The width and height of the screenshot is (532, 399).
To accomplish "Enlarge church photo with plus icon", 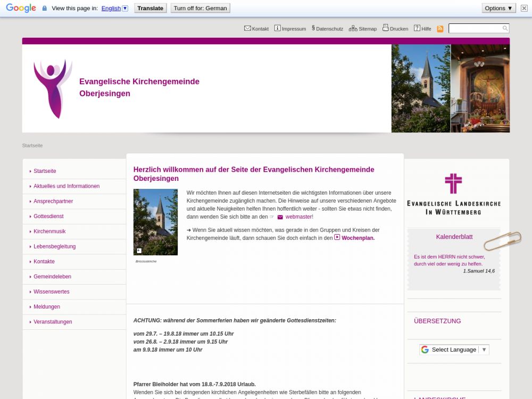I will 139,251.
